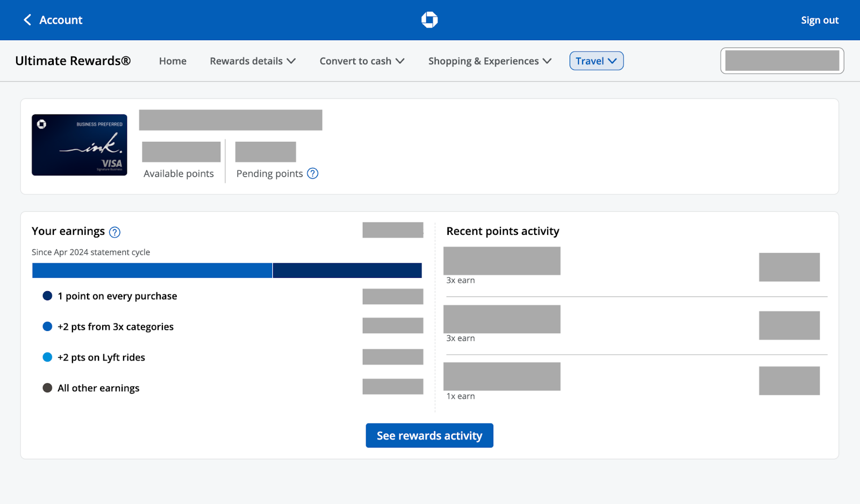Click the Pending points label

click(x=270, y=174)
